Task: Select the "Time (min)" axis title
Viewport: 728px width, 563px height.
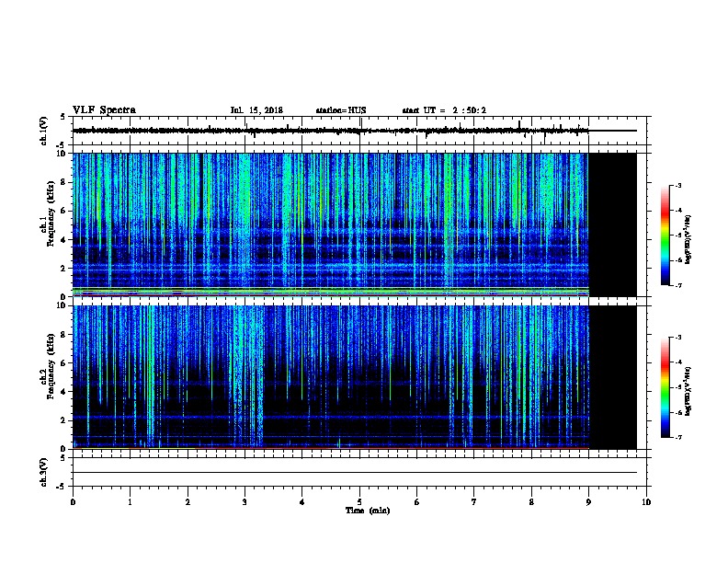Action: 368,511
